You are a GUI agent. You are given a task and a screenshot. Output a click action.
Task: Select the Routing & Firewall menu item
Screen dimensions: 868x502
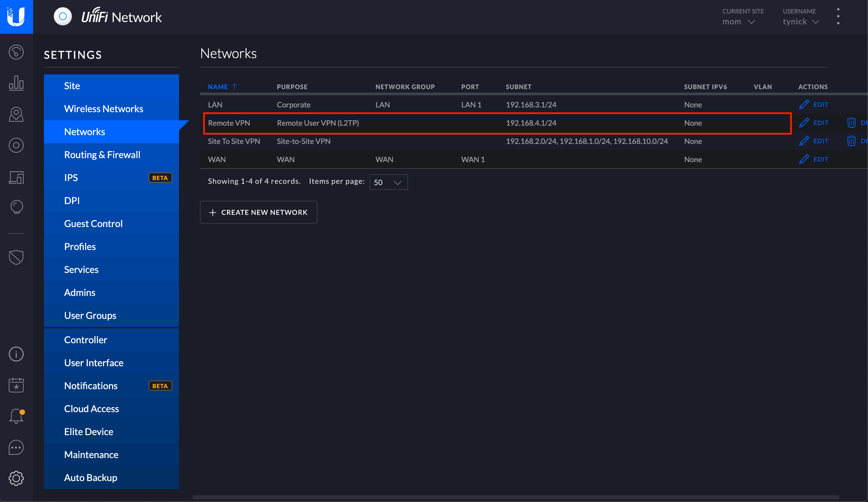102,154
